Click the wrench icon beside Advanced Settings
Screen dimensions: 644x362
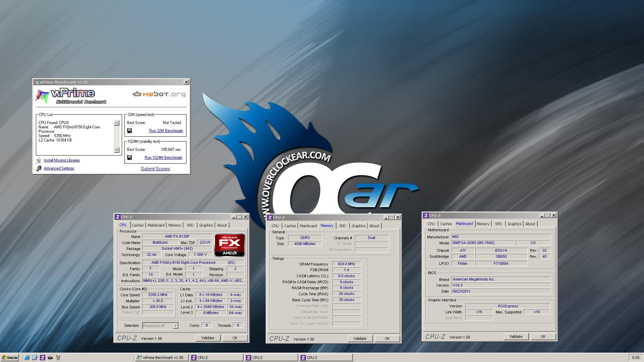(x=39, y=168)
